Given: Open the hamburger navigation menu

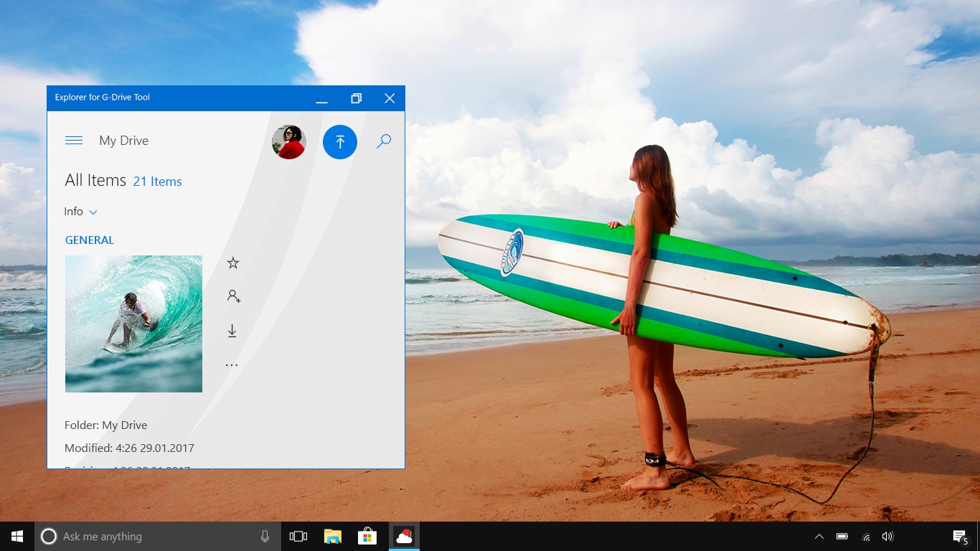Looking at the screenshot, I should coord(74,141).
